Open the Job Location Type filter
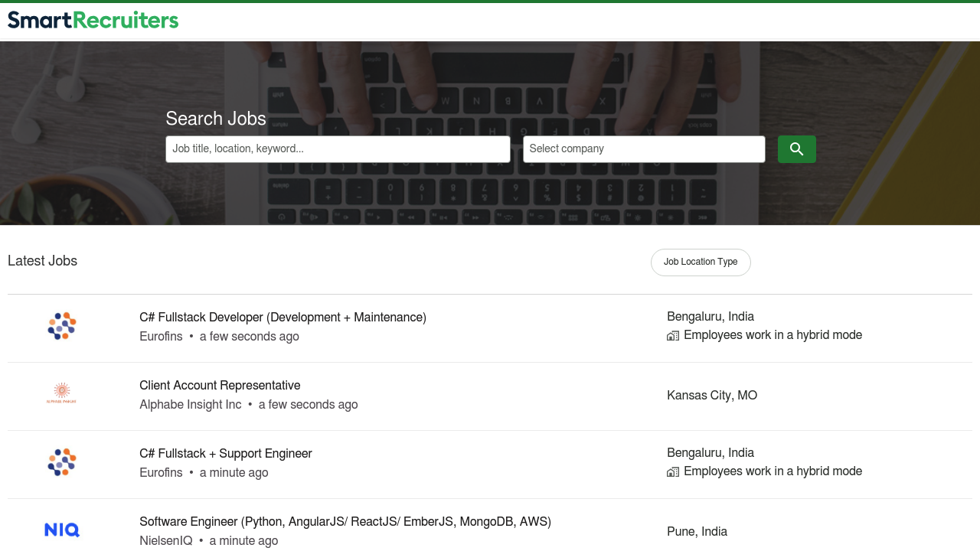Screen dimensions: 980x551 point(700,262)
